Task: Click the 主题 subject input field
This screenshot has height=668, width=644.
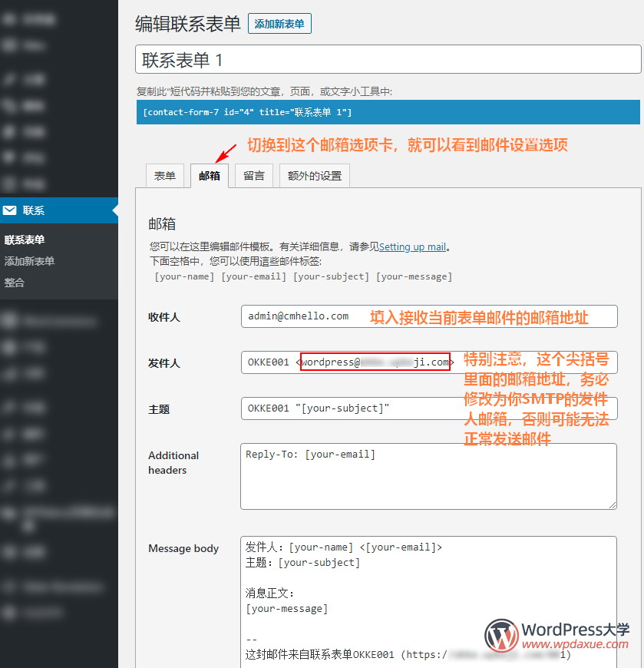Action: click(429, 408)
